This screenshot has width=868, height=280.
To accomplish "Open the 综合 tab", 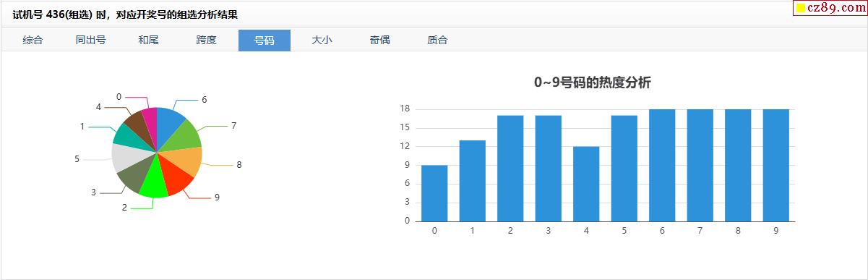I will pos(33,41).
